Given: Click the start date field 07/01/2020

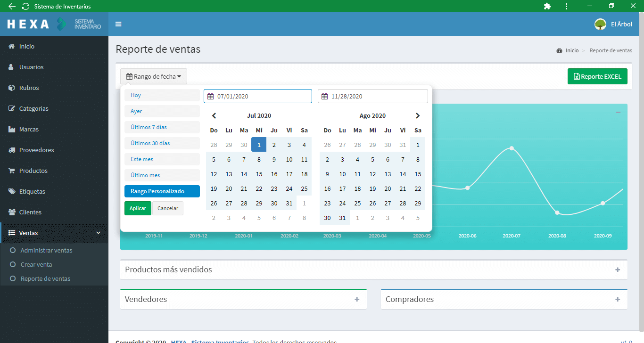Looking at the screenshot, I should [x=258, y=96].
